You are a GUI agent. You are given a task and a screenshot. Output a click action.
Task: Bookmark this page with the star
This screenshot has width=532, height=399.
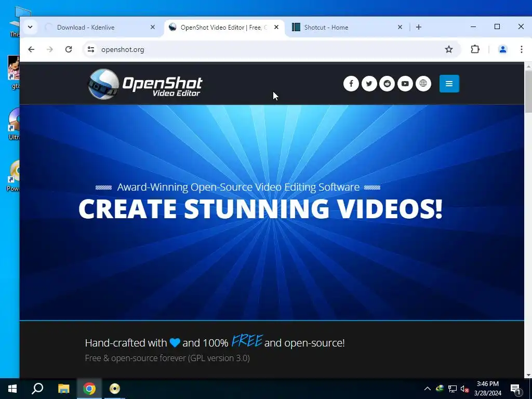pyautogui.click(x=449, y=49)
